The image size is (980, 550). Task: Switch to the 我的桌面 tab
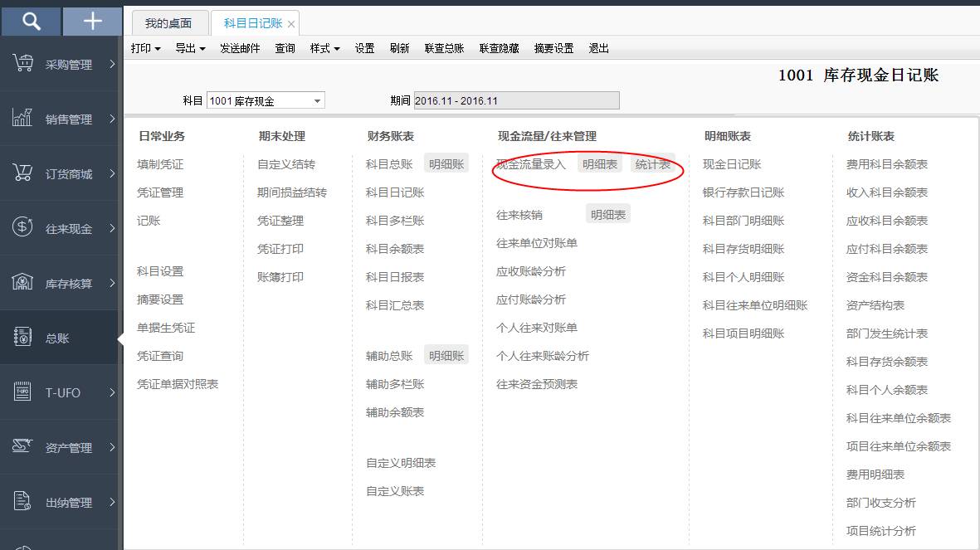point(169,23)
